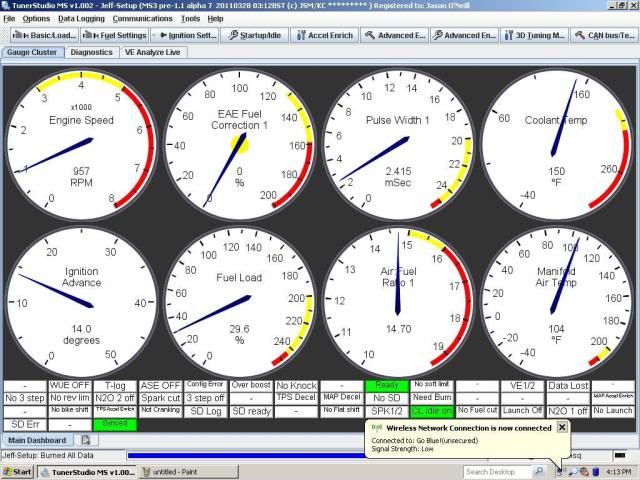Click the Manifold Air Temp gauge

[x=556, y=302]
